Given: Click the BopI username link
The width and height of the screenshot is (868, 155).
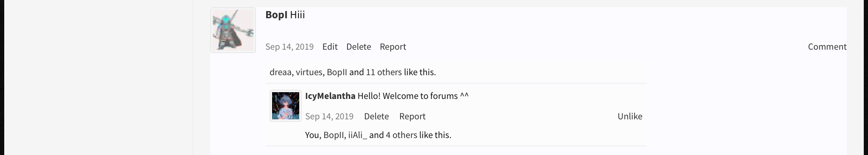Looking at the screenshot, I should (276, 15).
